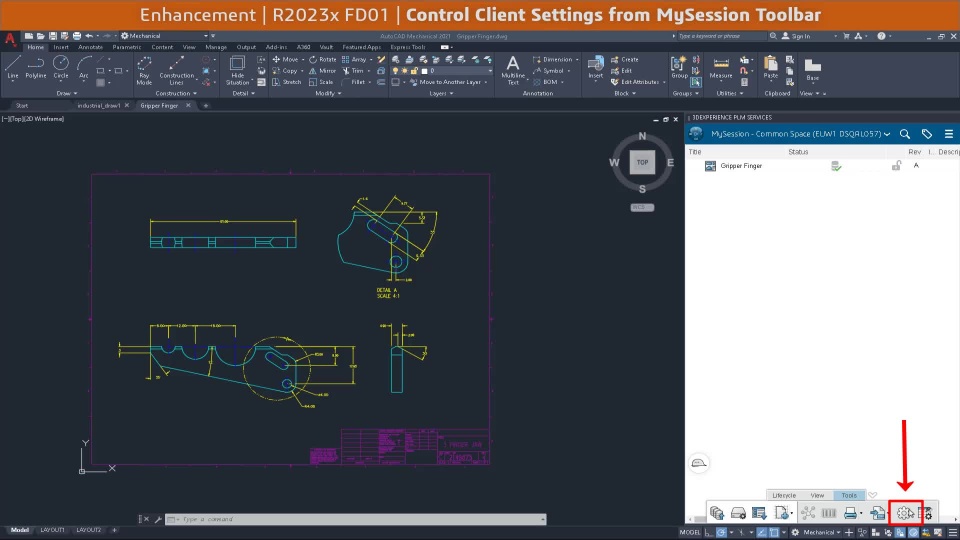Click the graph relations icon in MySession toolbar
The image size is (960, 540).
(808, 513)
